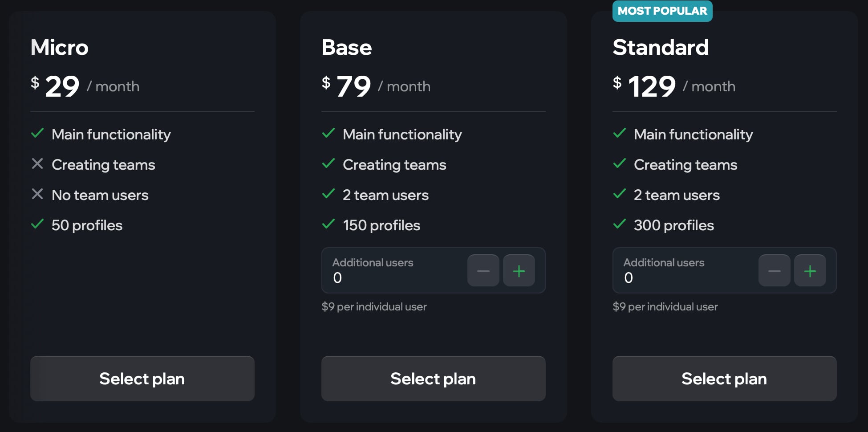868x432 pixels.
Task: Click the checkmark beside Standard 2 team users
Action: 620,194
